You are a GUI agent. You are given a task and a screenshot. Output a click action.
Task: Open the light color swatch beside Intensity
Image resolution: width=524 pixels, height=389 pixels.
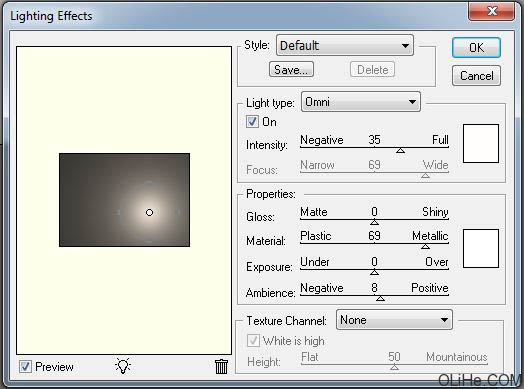pos(481,143)
